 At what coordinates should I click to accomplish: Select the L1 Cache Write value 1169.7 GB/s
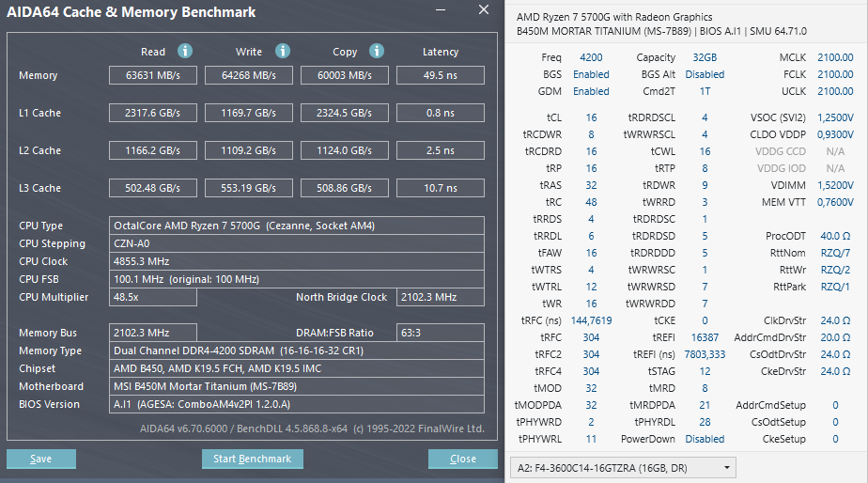[249, 113]
